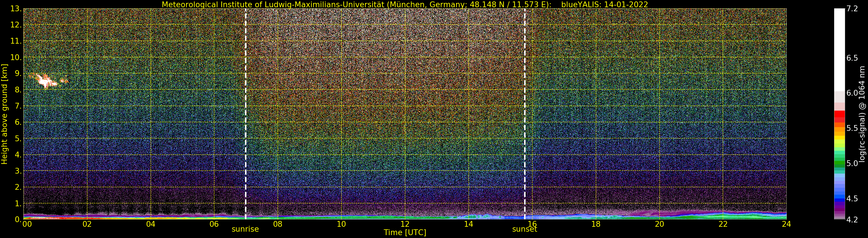Click the 'sunset' label below the axis
The image size is (868, 238).
tap(525, 229)
